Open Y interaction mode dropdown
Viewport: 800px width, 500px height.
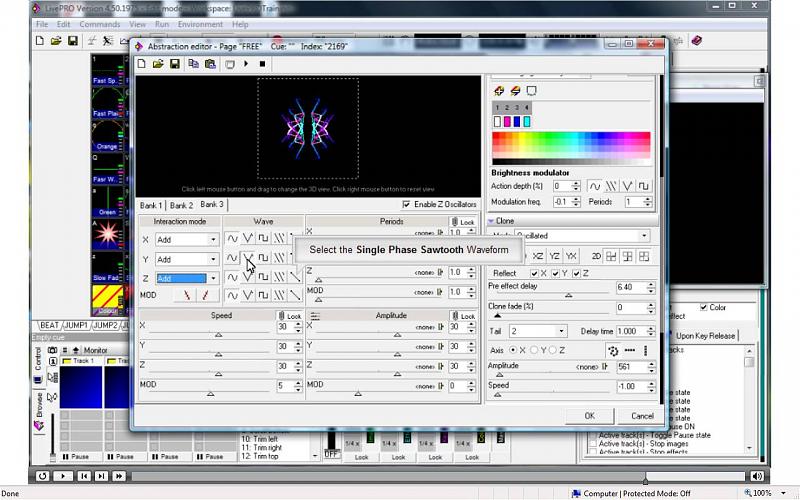tap(213, 259)
